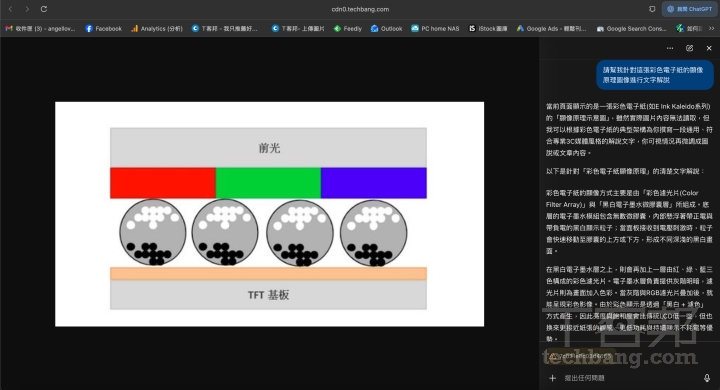Screen dimensions: 720x390
Task: Click the Analytics bar-chart icon
Action: pyautogui.click(x=135, y=28)
